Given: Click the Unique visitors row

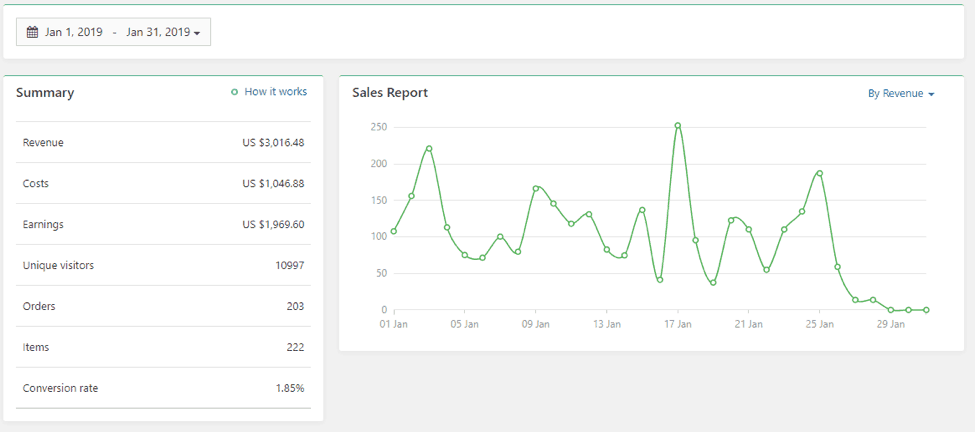Looking at the screenshot, I should click(163, 266).
